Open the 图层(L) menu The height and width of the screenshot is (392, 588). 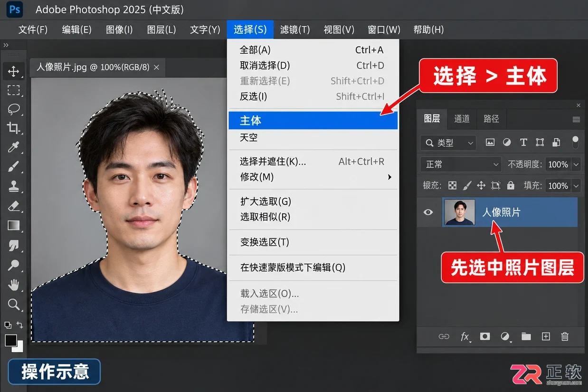(x=161, y=29)
